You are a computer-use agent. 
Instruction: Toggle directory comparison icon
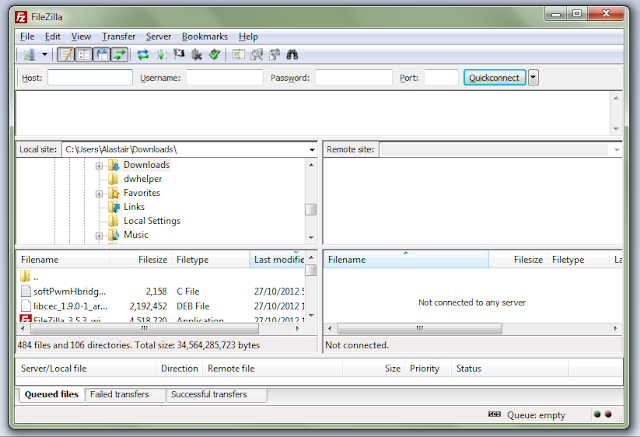point(256,54)
